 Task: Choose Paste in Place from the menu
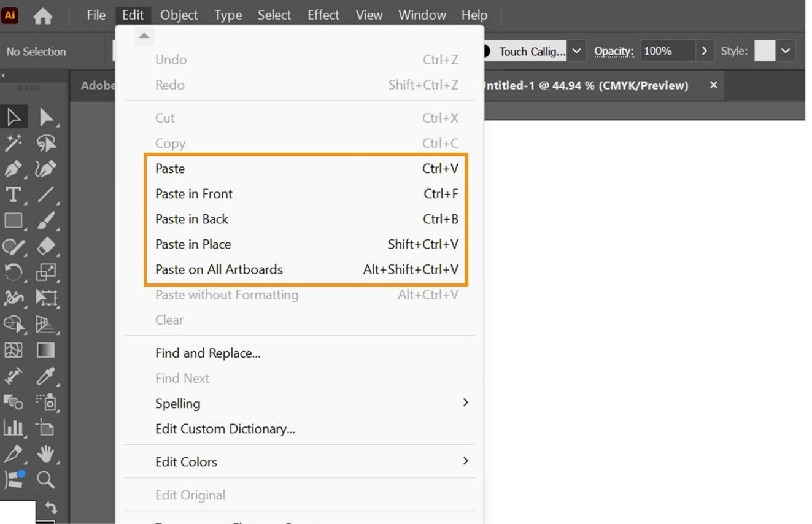[193, 244]
